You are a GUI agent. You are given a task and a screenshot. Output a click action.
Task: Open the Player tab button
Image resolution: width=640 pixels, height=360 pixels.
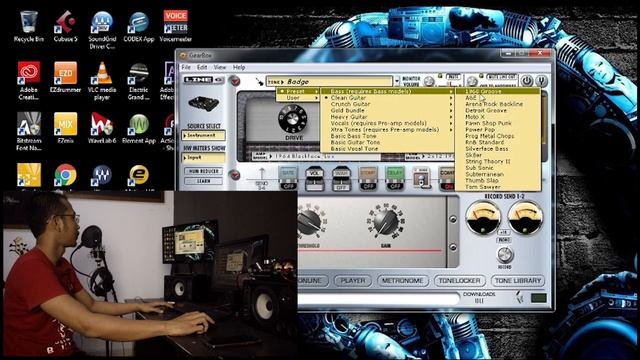click(353, 281)
